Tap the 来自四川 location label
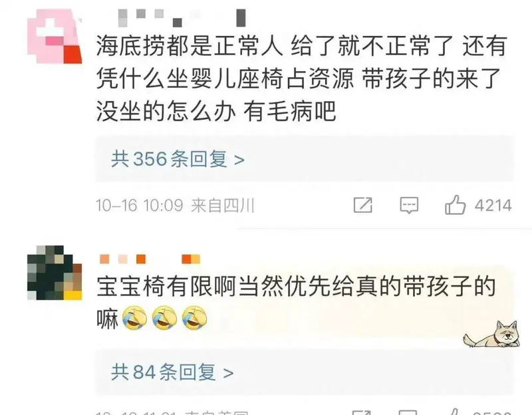 (x=223, y=206)
